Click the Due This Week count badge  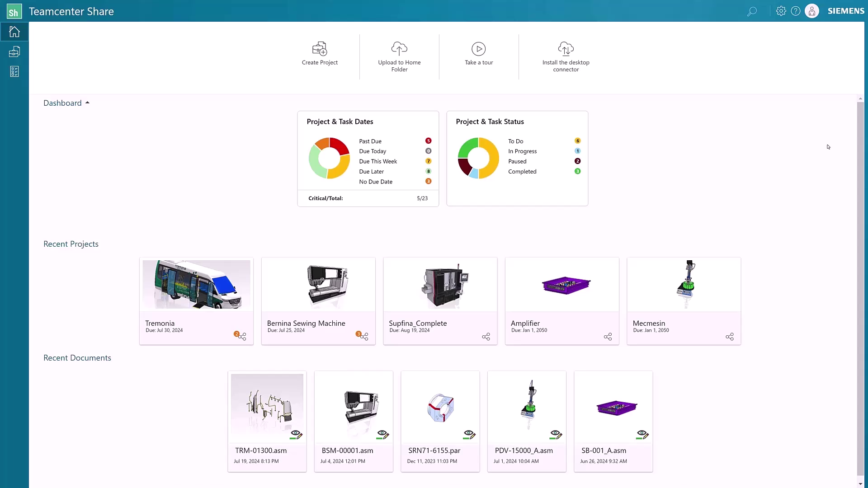(x=429, y=161)
